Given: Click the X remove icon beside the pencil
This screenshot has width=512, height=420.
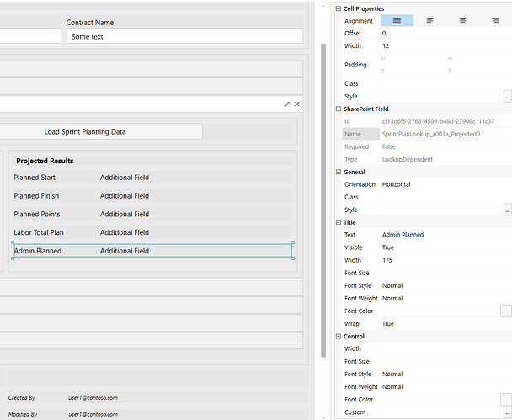Looking at the screenshot, I should click(296, 104).
